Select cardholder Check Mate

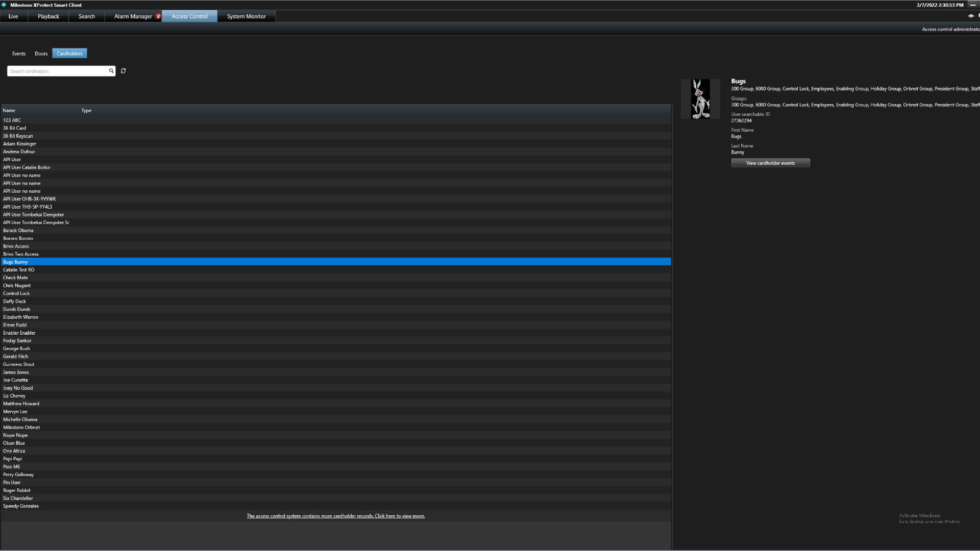[x=336, y=278]
